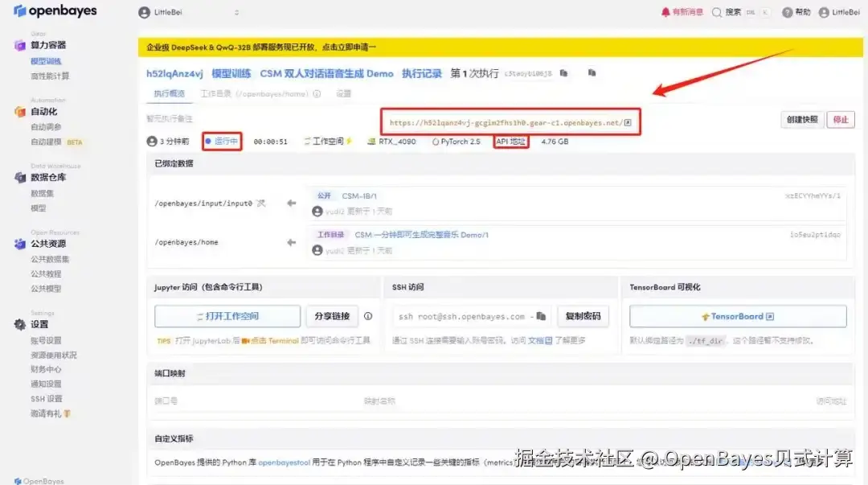Click the second copy icon after execution ID
Image resolution: width=868 pixels, height=485 pixels.
pos(592,73)
